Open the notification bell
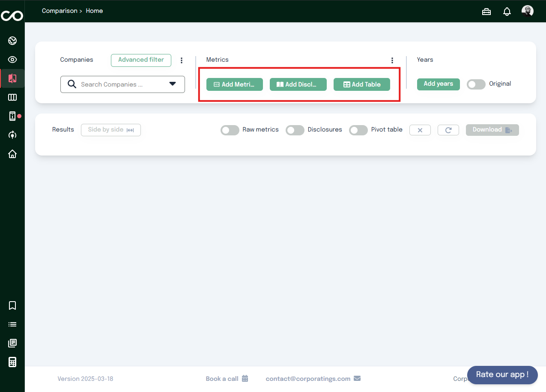The image size is (546, 392). (x=507, y=12)
